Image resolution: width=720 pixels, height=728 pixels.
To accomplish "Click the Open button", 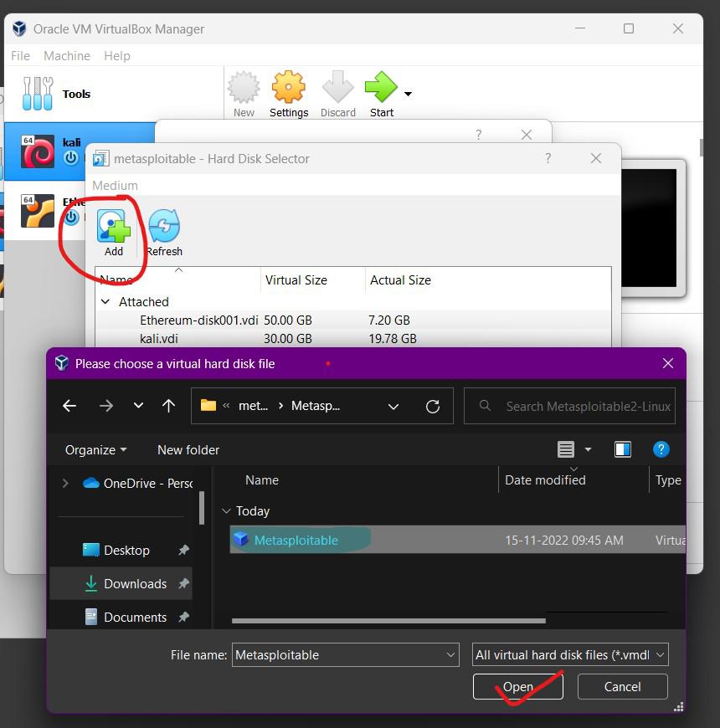I will coord(518,687).
